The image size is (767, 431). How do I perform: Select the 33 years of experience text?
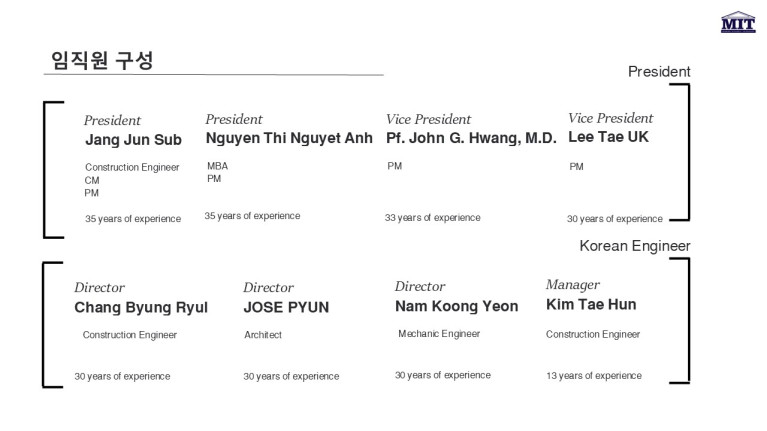tap(432, 218)
